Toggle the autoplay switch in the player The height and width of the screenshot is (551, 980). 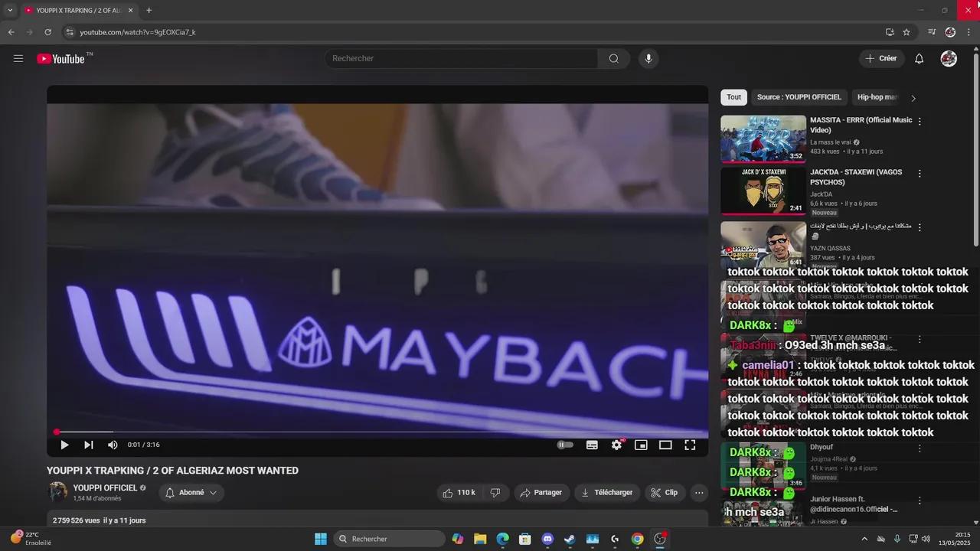565,445
